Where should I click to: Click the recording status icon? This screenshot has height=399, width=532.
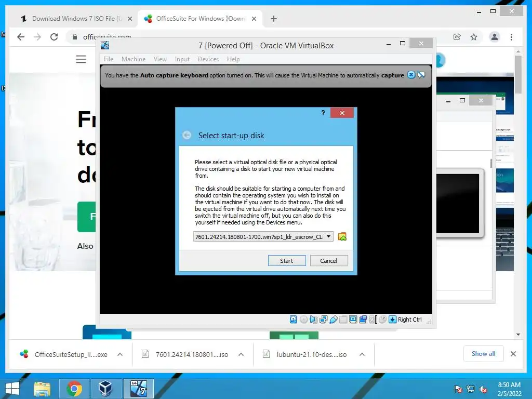coord(363,320)
